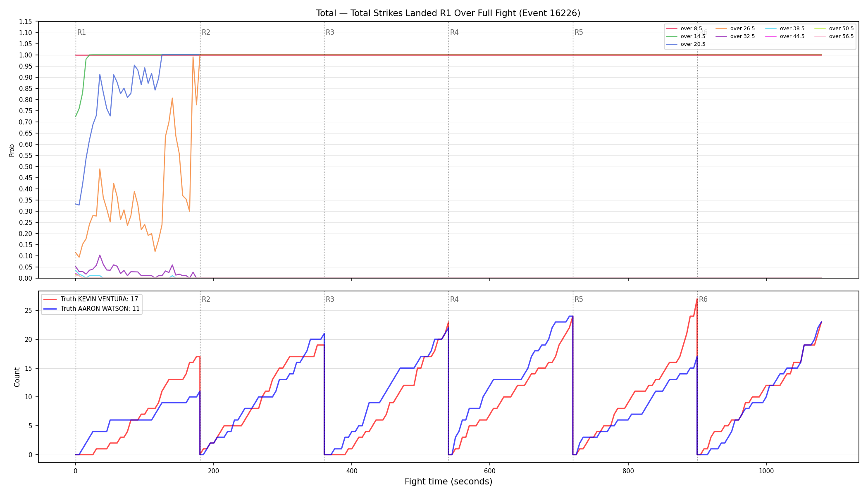Click the 15 tick on the Count axis
This screenshot has height=496, width=868.
(29, 368)
